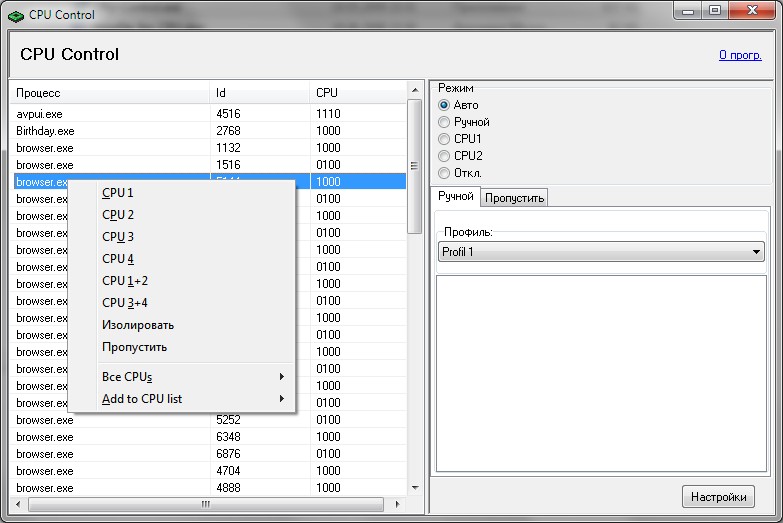Screen dimensions: 783x523
Task: Open the О прогр. link
Action: (x=740, y=55)
